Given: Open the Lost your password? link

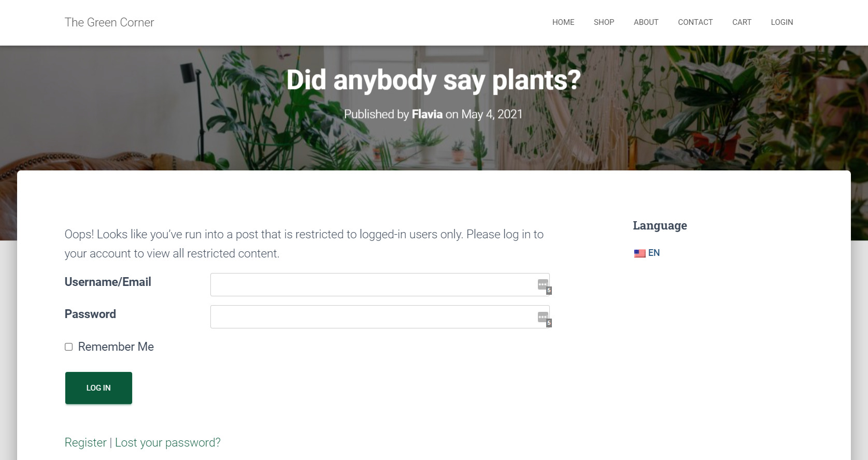Looking at the screenshot, I should [x=168, y=442].
